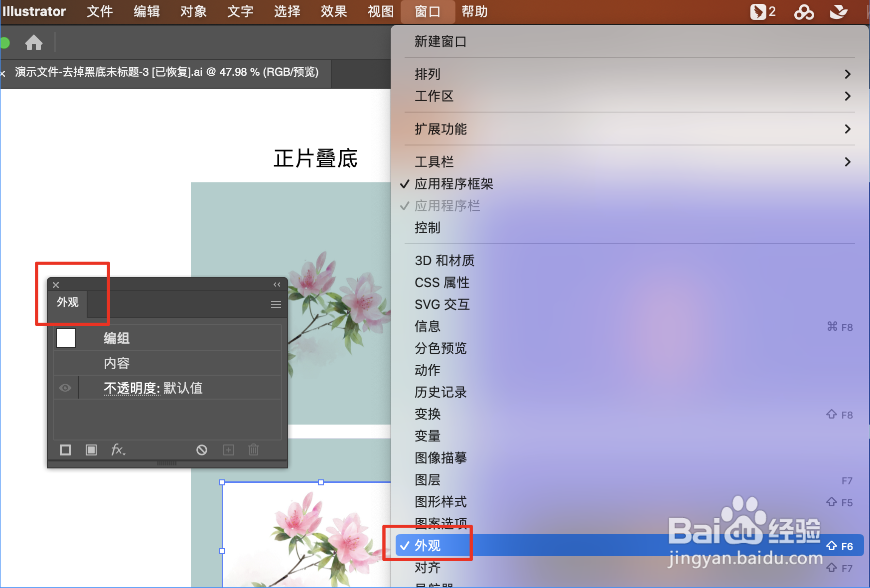Click the Clear Appearance icon

[202, 450]
